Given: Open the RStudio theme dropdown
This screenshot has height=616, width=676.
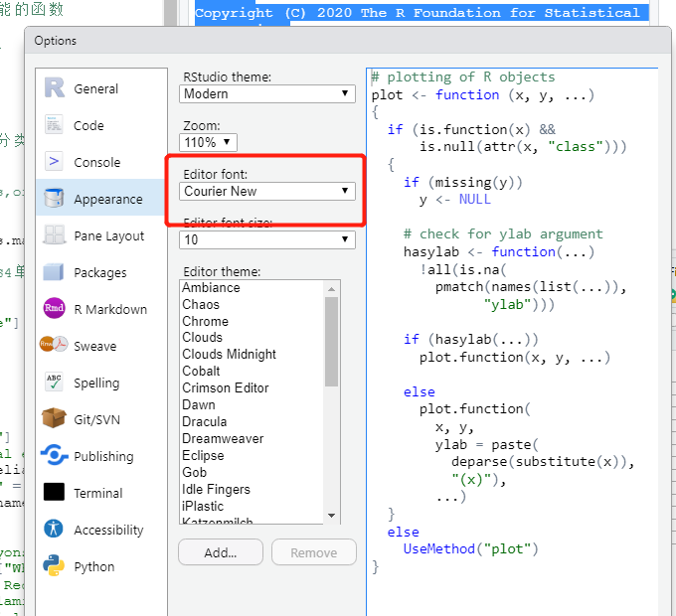Looking at the screenshot, I should click(x=267, y=93).
